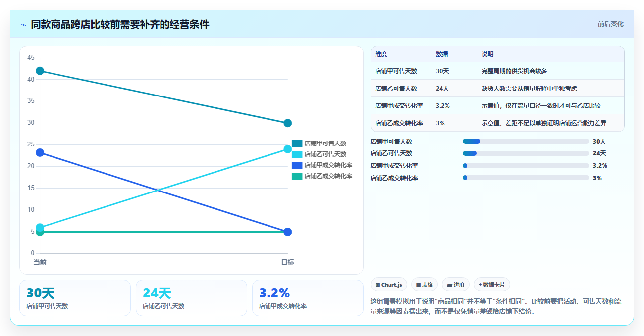This screenshot has height=336, width=644.
Task: Toggle 店铺乙可售天数 legend color box
Action: coord(297,154)
